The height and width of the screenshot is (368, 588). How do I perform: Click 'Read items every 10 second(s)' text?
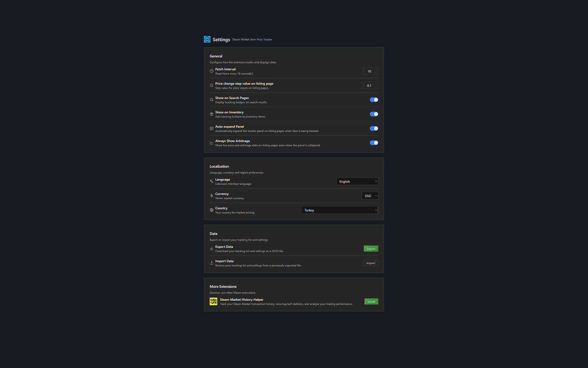(234, 74)
